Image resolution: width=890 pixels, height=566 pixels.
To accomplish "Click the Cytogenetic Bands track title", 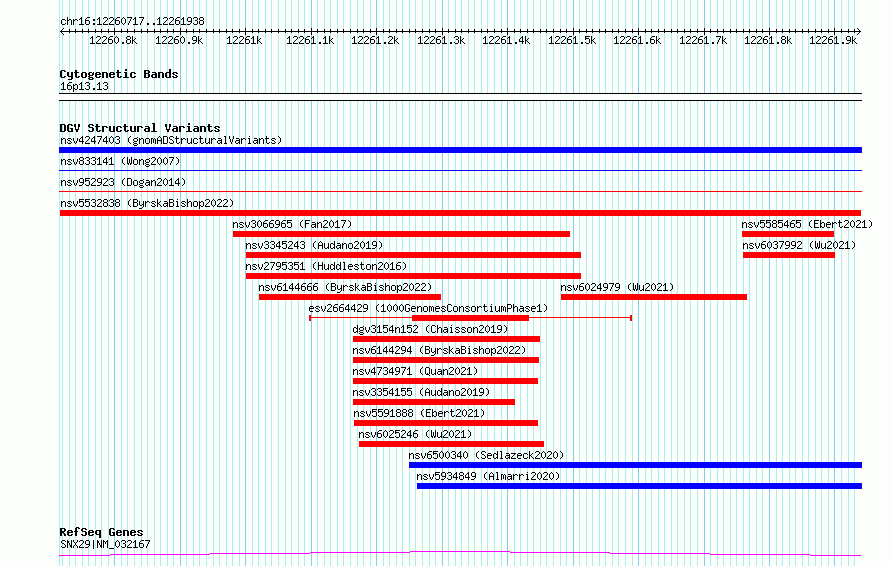I will [119, 74].
